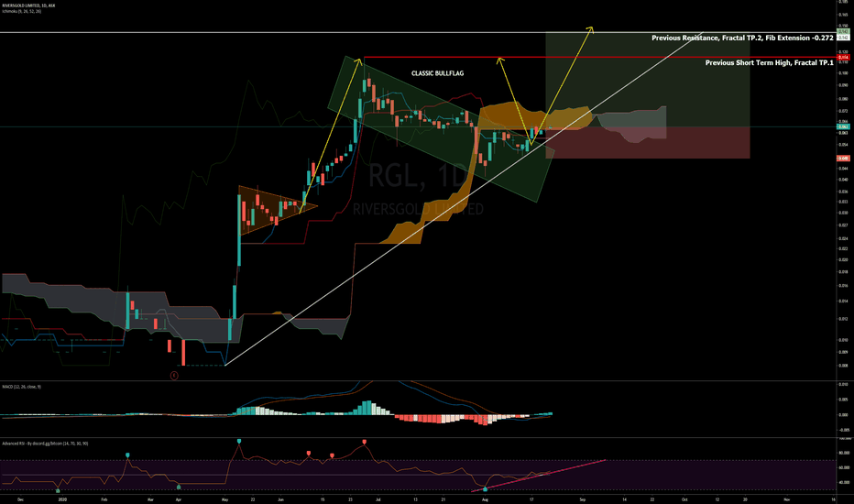Click the 'Previous Resistance, Fractal TP.2' label
854x504 pixels.
(x=742, y=38)
